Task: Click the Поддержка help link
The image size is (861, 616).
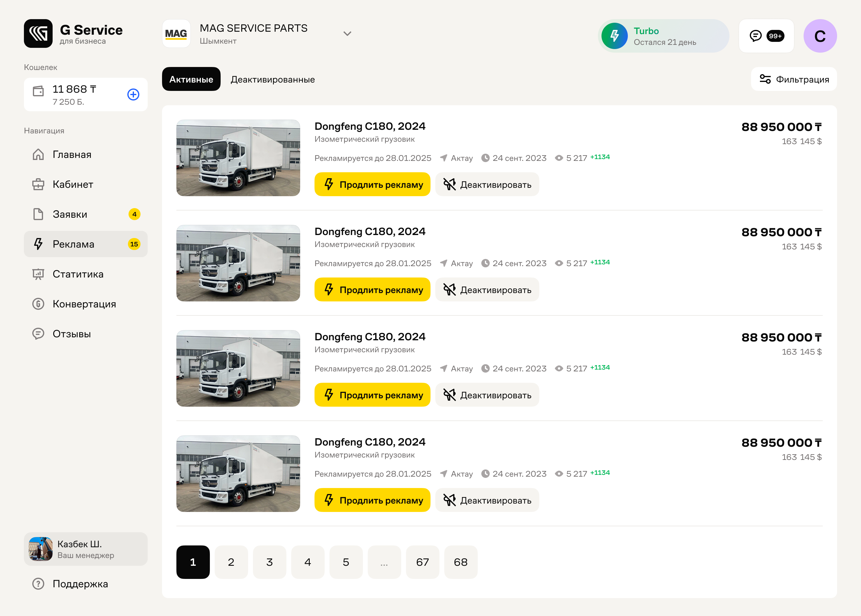Action: pos(86,584)
